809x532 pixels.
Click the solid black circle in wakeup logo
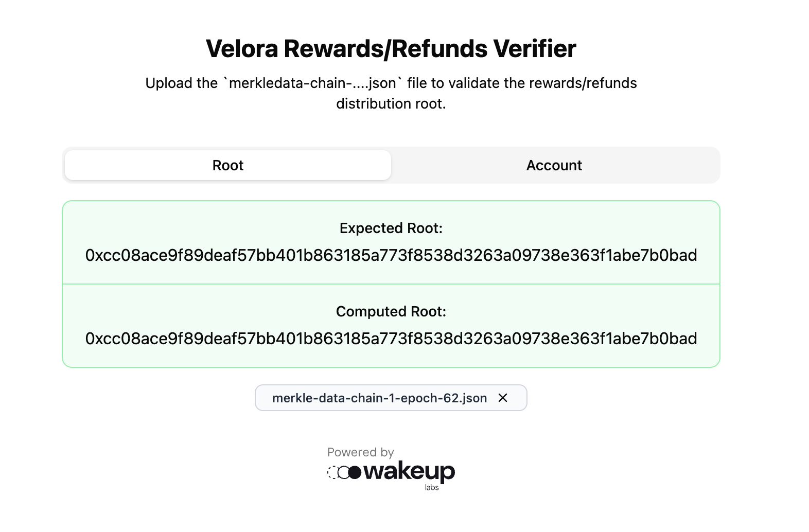click(355, 472)
